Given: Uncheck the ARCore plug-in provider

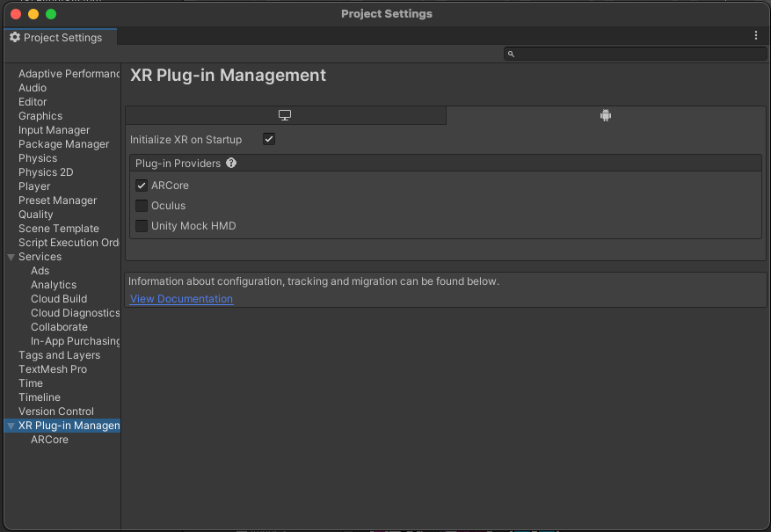Looking at the screenshot, I should 142,186.
